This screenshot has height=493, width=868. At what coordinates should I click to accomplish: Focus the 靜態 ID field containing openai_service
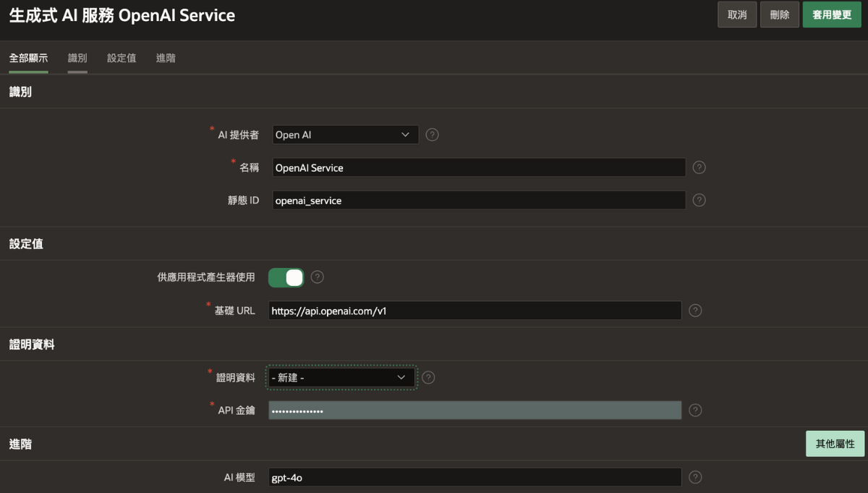(x=479, y=200)
